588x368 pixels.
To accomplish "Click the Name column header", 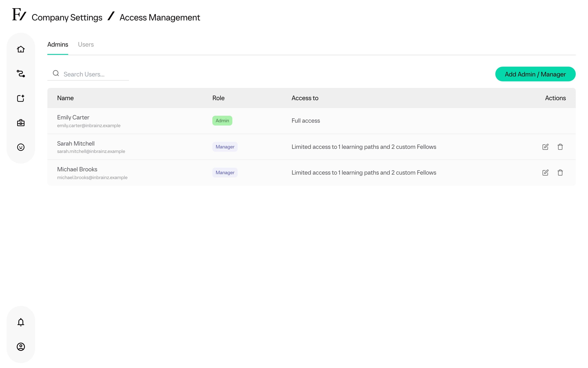I will (65, 98).
